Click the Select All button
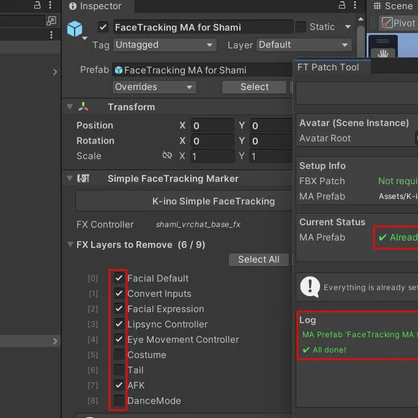Screen dimensions: 418x418 pos(259,259)
